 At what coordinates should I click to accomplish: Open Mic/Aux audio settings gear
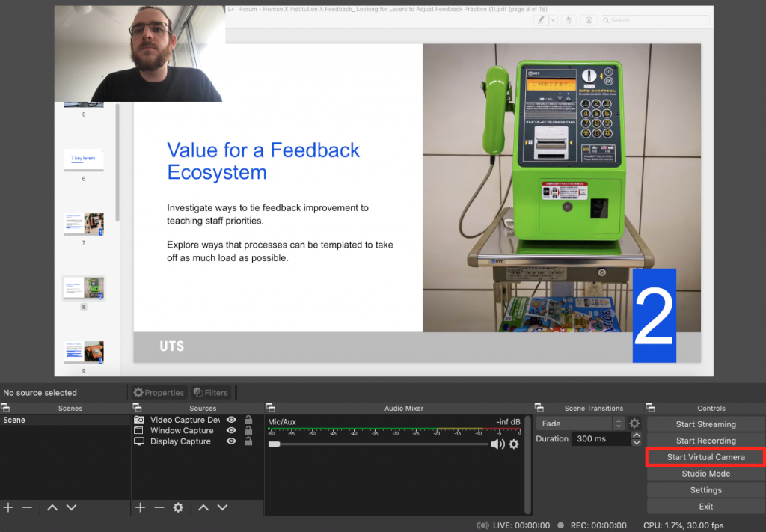coord(514,444)
